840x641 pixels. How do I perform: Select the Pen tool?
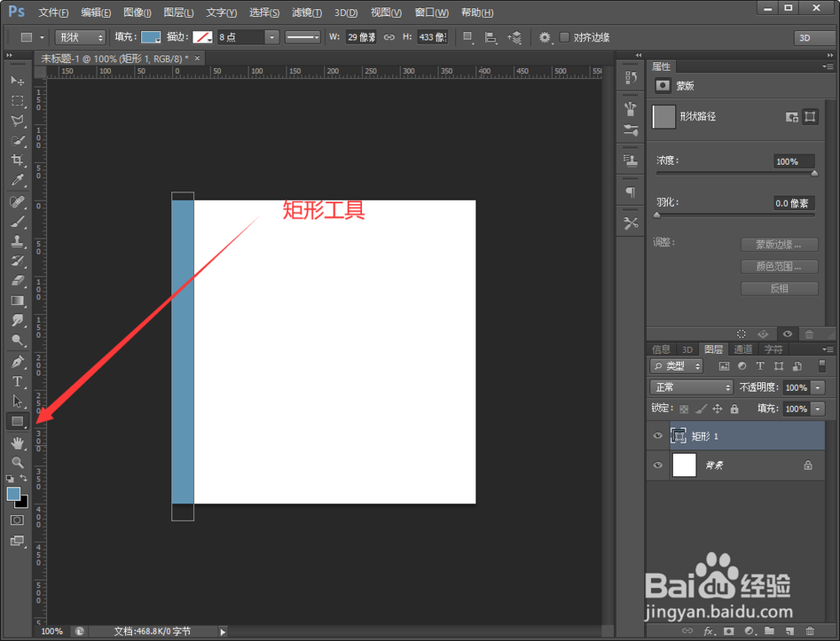(17, 362)
